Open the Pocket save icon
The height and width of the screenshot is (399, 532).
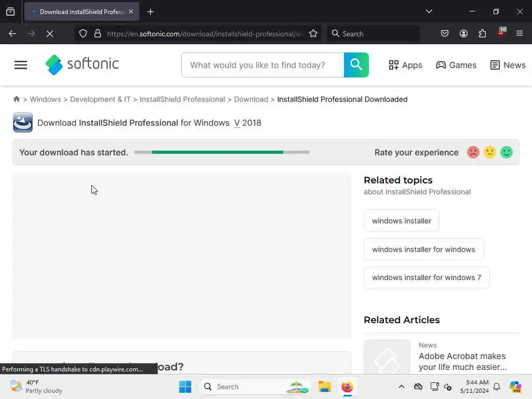445,34
